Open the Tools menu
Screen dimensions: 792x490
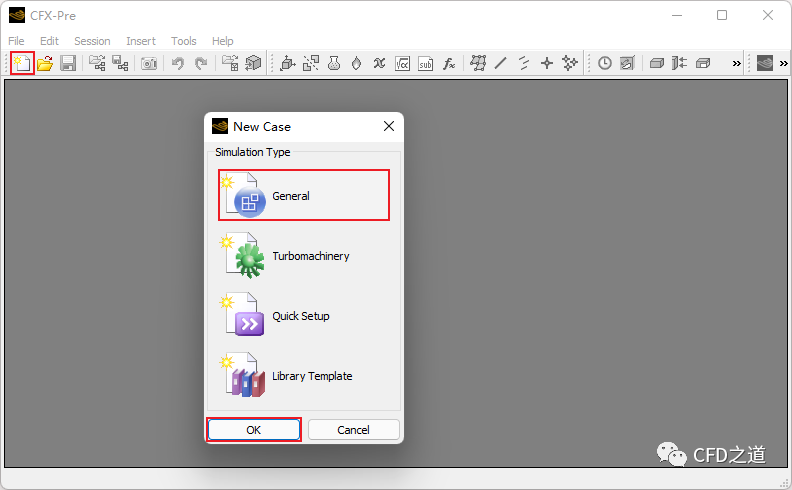183,41
